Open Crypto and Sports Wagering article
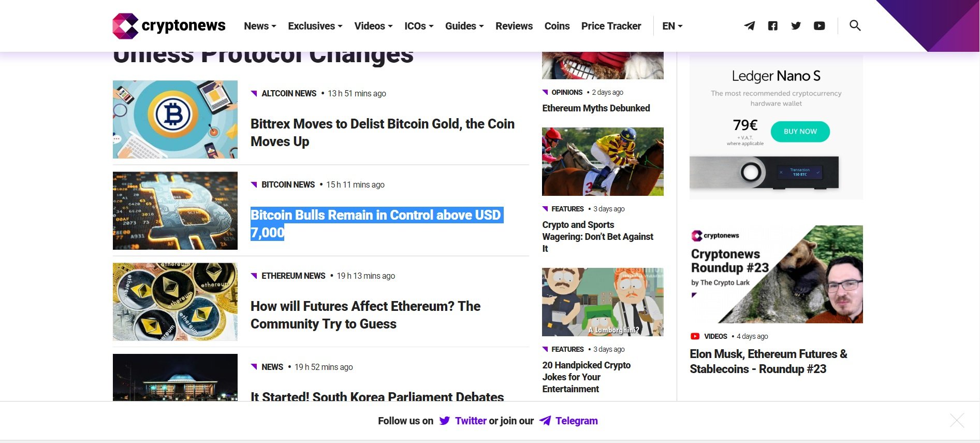 (x=598, y=237)
